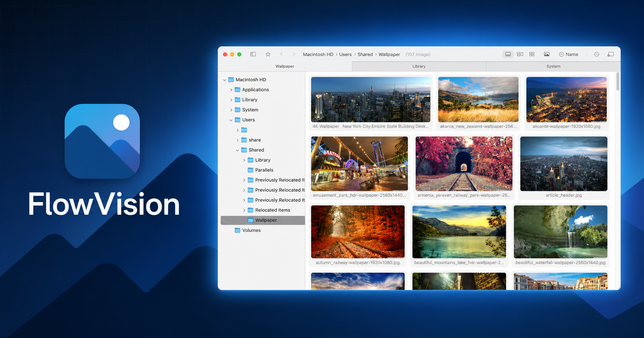Open the armenia_yerevan_railway_park thumbnail
644x338 pixels.
[464, 164]
